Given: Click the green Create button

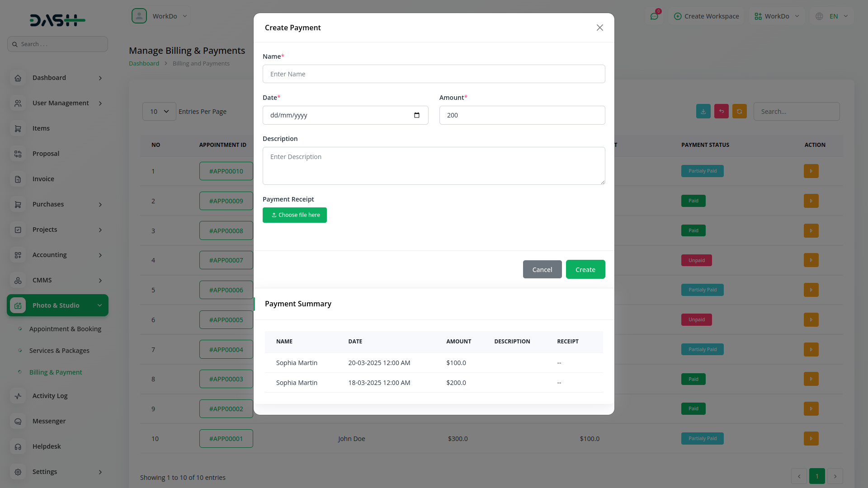Looking at the screenshot, I should 585,269.
